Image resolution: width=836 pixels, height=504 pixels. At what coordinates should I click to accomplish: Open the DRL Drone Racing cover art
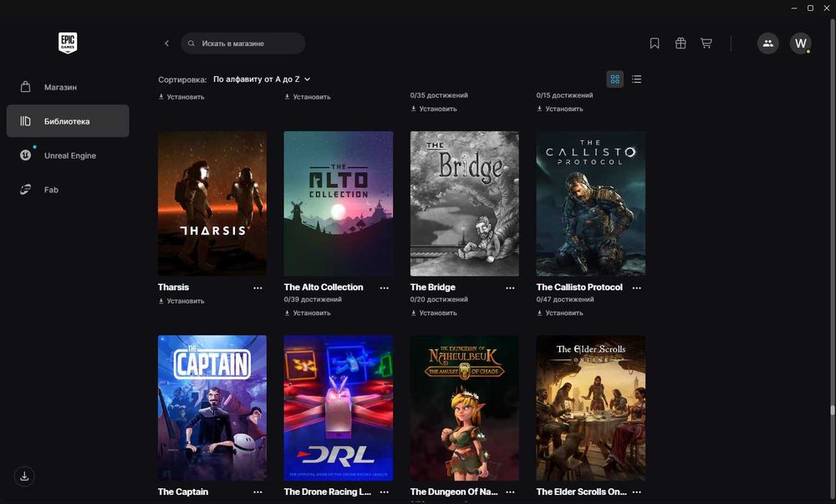tap(339, 408)
